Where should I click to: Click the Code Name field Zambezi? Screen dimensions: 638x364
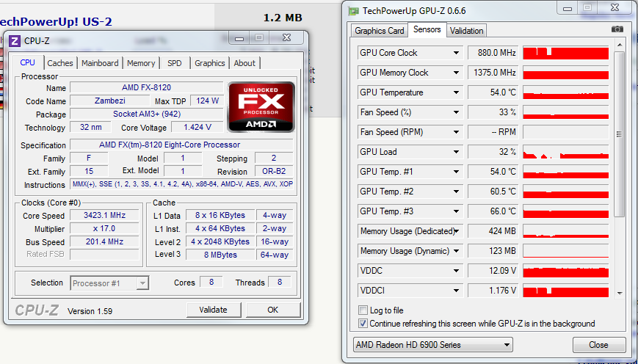110,101
